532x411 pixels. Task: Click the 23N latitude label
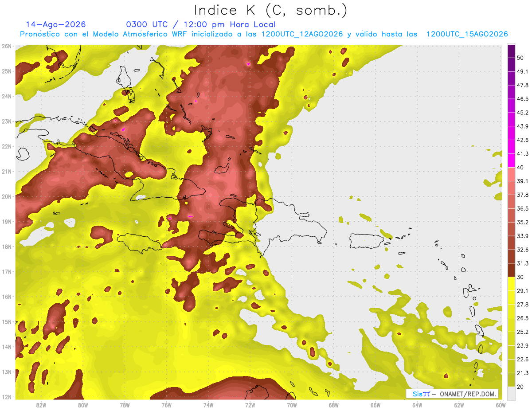6,121
